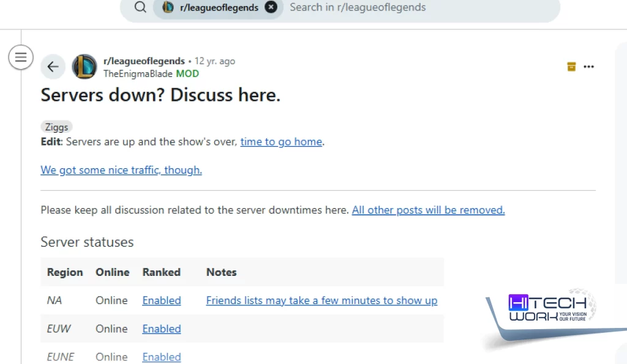Select the Ziggs flair tag
This screenshot has width=627, height=364.
(56, 127)
